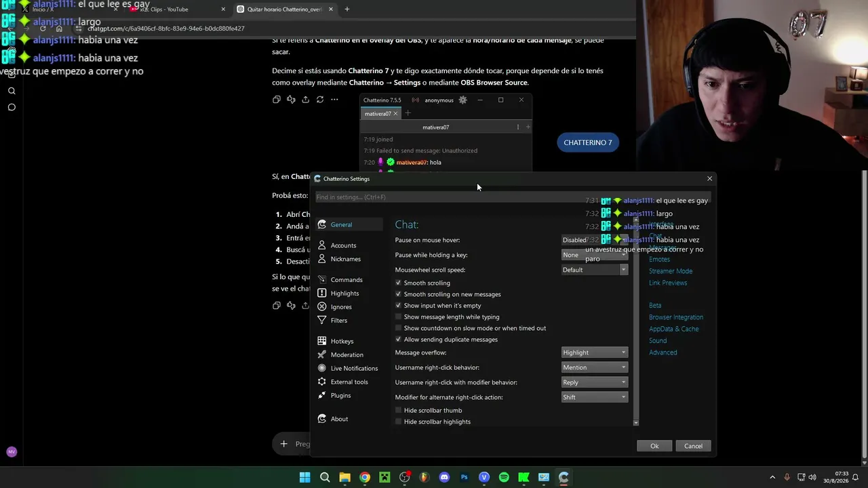Open the Highlights exclamation icon
868x488 pixels.
tap(322, 293)
